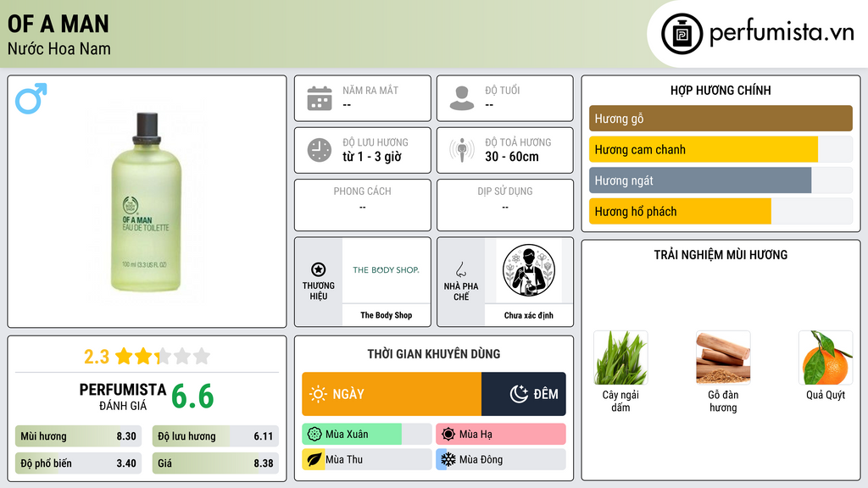
Task: Click the perfumista.vn site name
Action: click(x=782, y=32)
